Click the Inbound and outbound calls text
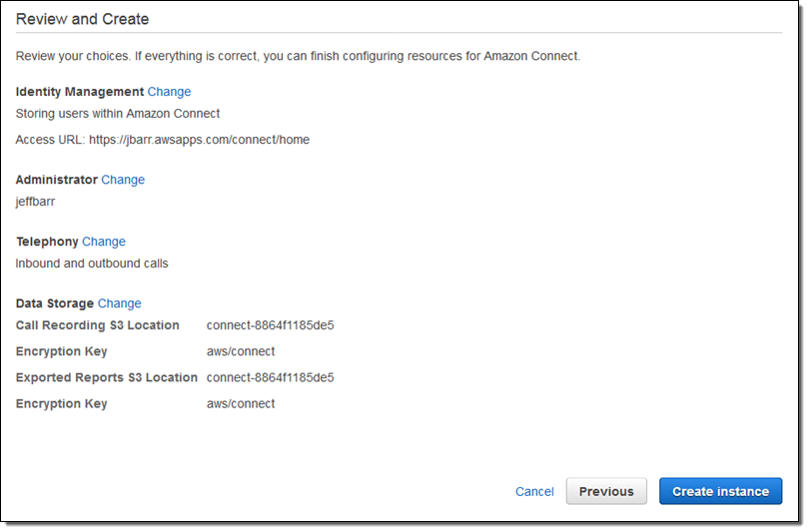The image size is (809, 532). point(92,264)
